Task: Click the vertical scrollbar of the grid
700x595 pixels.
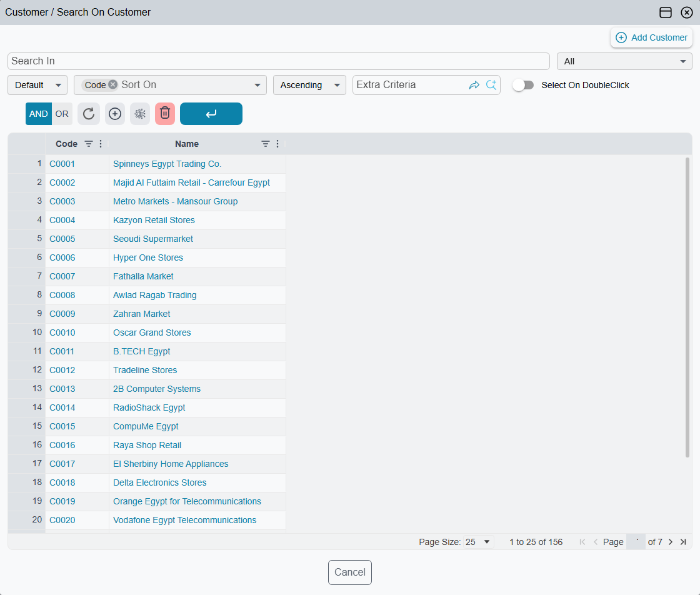Action: tap(687, 307)
